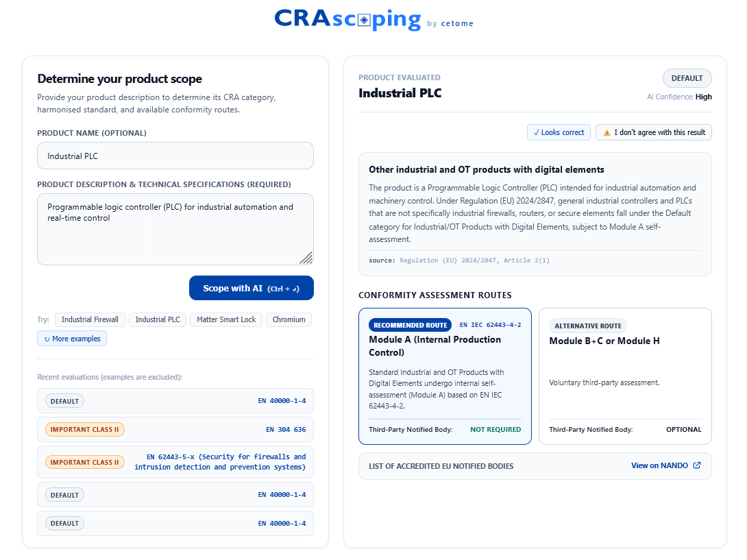Click Scope with AI button
The image size is (747, 560).
(x=251, y=288)
